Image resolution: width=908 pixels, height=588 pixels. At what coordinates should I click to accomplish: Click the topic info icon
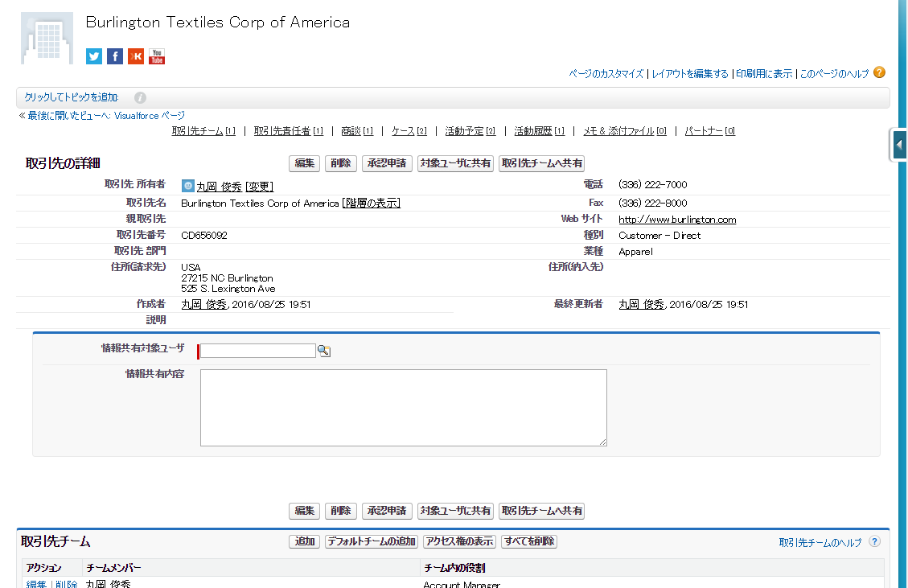pyautogui.click(x=140, y=98)
